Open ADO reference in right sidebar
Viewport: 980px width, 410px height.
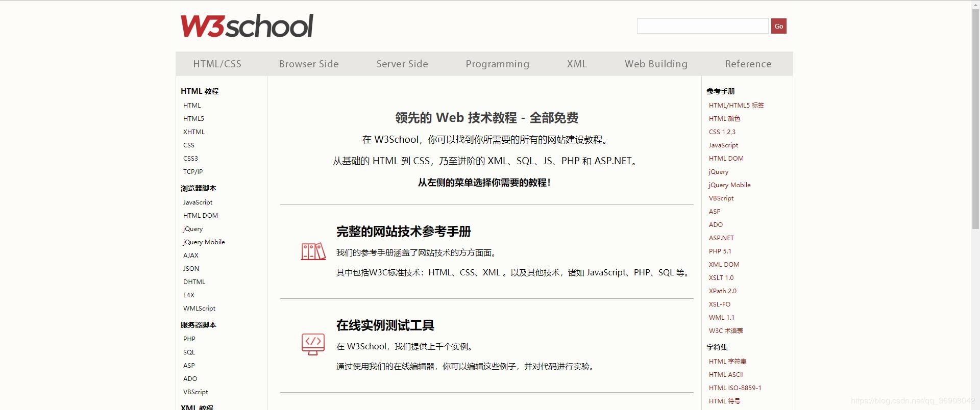click(x=716, y=225)
